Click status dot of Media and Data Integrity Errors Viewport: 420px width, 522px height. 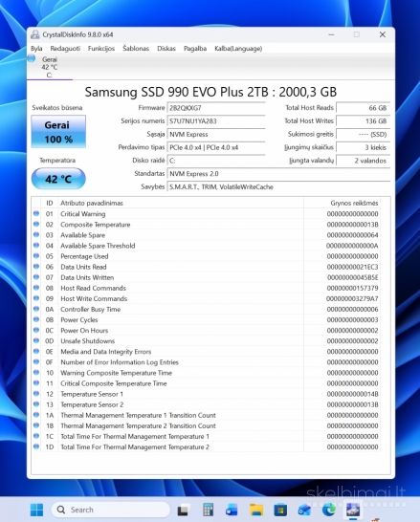point(36,352)
